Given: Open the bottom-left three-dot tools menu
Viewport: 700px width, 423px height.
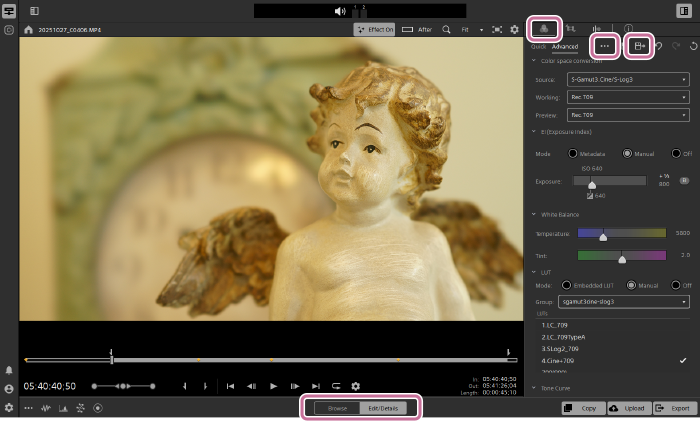Looking at the screenshot, I should click(28, 408).
